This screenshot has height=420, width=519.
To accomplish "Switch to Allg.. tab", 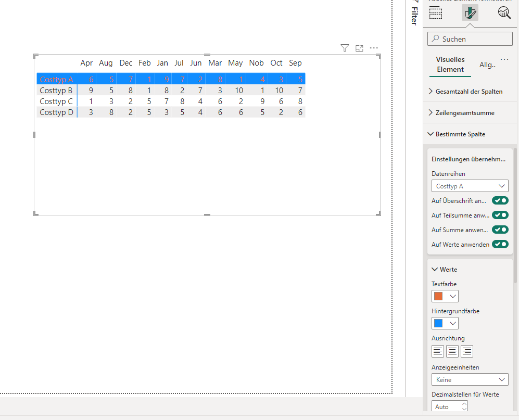I will [487, 65].
